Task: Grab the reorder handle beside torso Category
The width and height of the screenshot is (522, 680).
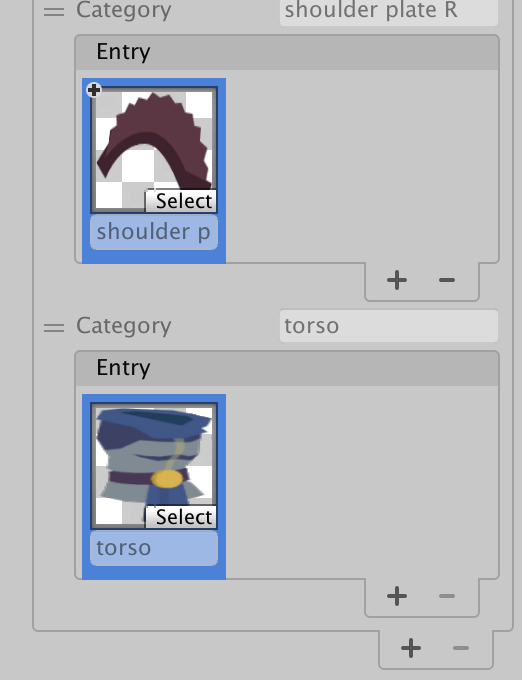Action: [54, 327]
